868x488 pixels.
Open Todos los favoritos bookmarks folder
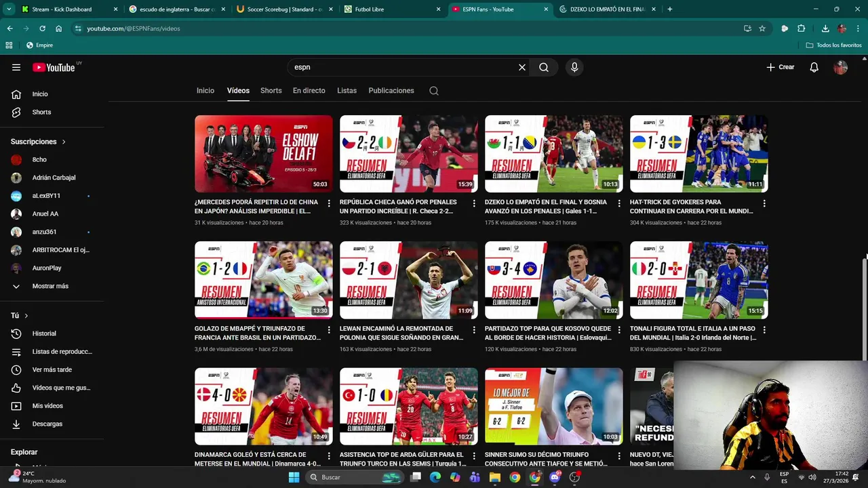coord(834,45)
